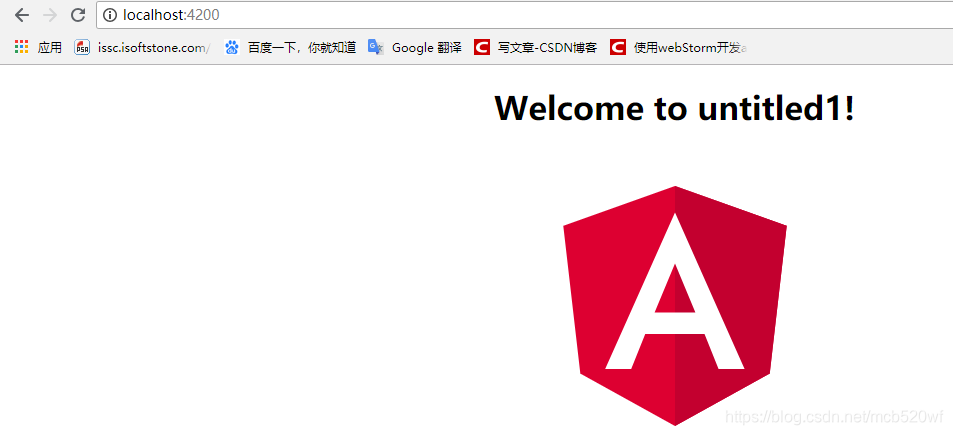953x435 pixels.
Task: Open the Google 翻译 bookmark
Action: (x=415, y=47)
